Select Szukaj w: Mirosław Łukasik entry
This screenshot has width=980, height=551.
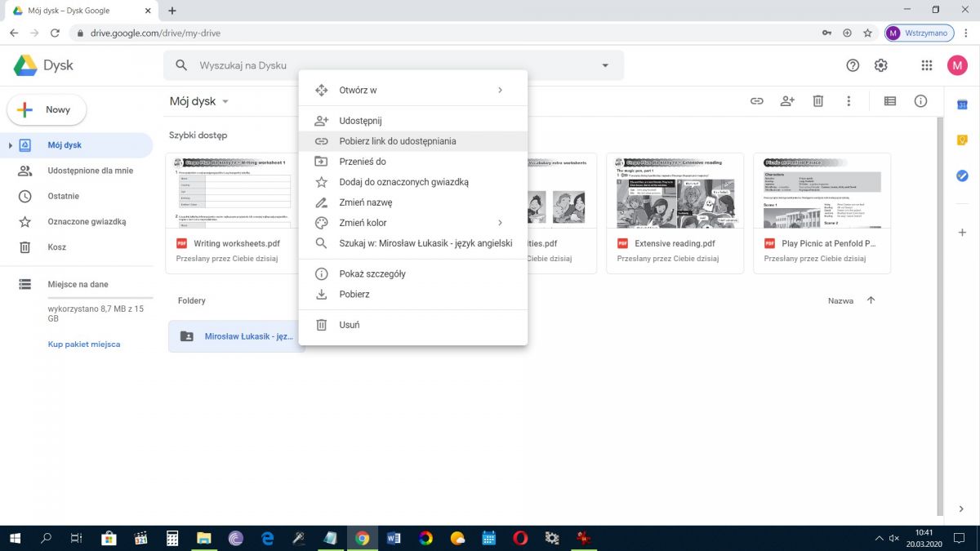(x=413, y=243)
